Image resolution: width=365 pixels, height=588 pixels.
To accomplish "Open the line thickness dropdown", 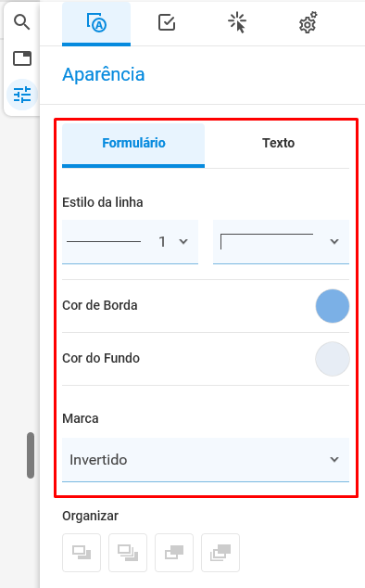I will point(130,242).
